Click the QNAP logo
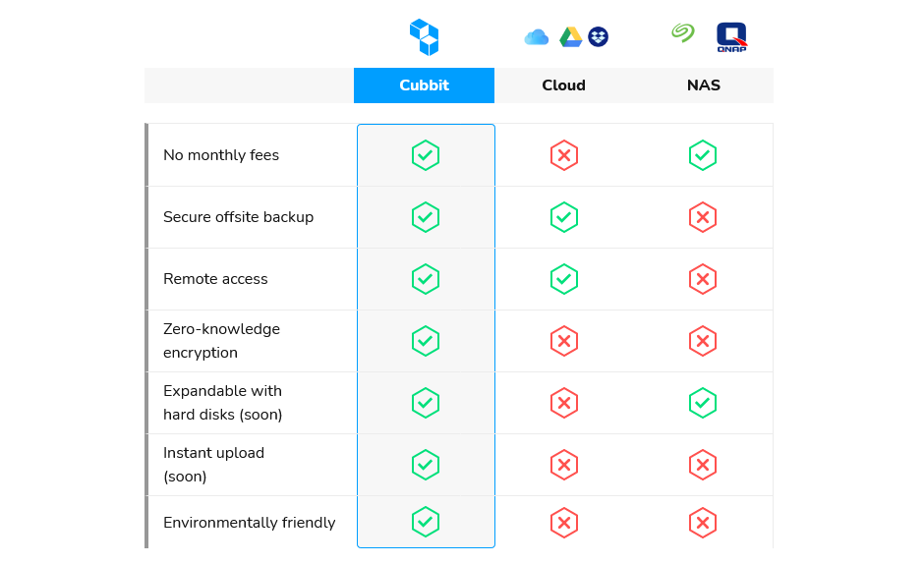Image resolution: width=924 pixels, height=564 pixels. [731, 37]
